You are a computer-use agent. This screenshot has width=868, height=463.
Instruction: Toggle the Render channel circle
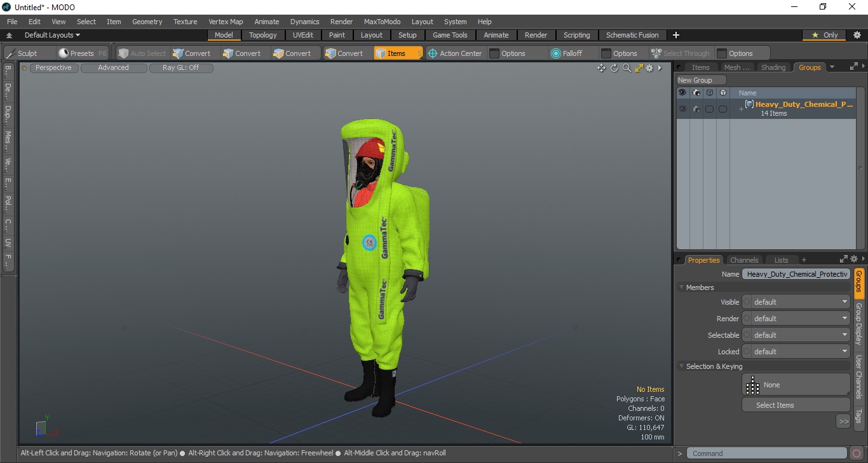[747, 319]
